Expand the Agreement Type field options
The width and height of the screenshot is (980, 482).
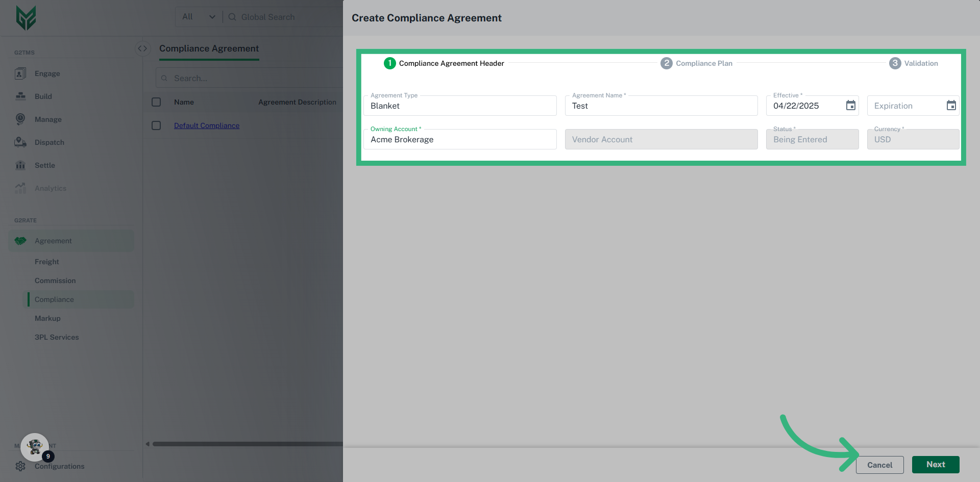point(459,106)
